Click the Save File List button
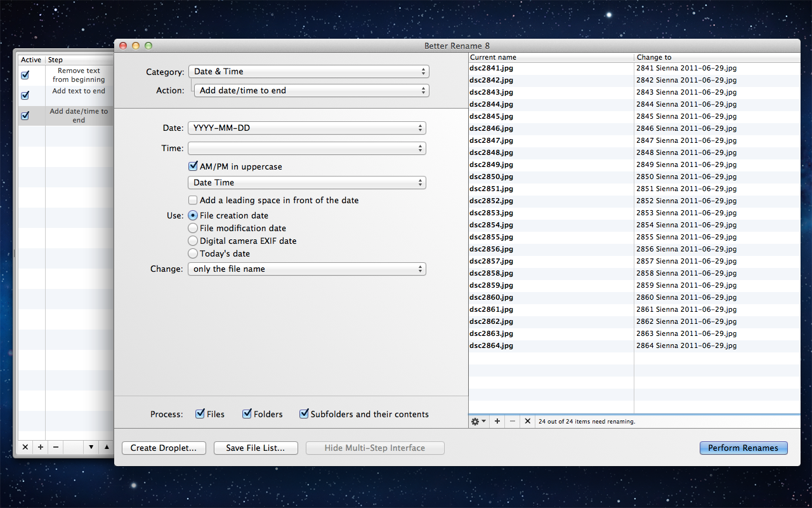 pos(256,448)
